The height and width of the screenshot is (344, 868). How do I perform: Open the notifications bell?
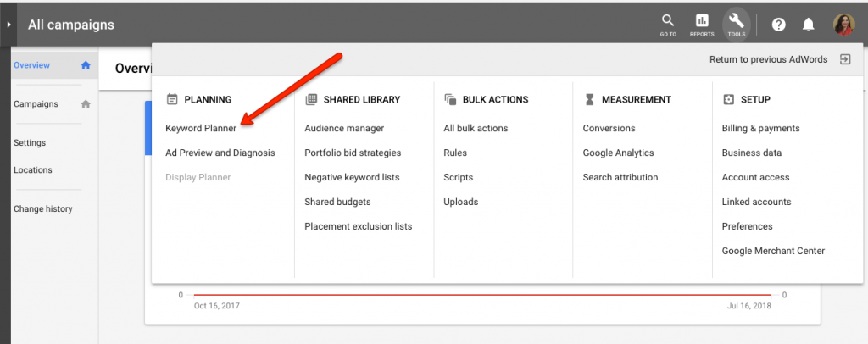click(809, 25)
